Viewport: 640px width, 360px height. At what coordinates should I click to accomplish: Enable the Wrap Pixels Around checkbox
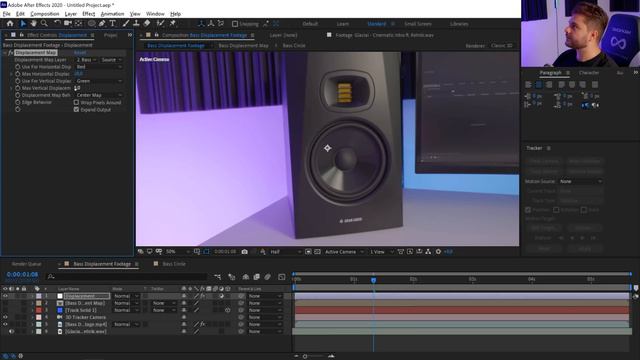point(76,102)
